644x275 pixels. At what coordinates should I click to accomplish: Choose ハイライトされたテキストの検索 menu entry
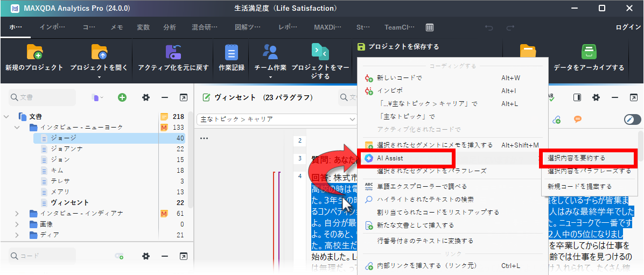point(453,199)
